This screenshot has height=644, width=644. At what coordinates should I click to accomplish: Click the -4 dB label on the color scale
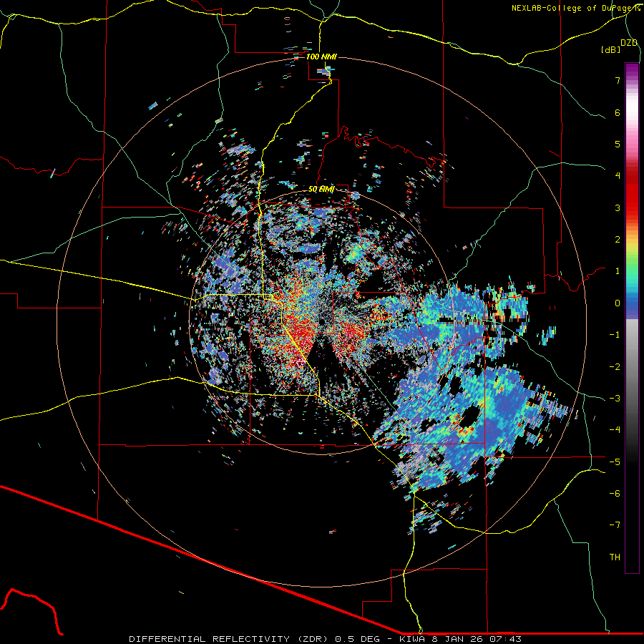pyautogui.click(x=615, y=429)
